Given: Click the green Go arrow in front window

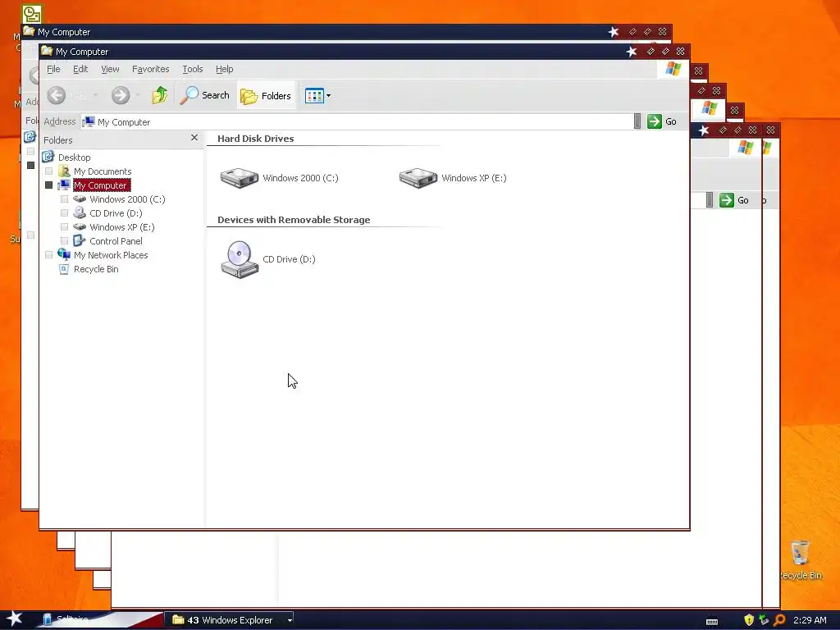Looking at the screenshot, I should 654,121.
